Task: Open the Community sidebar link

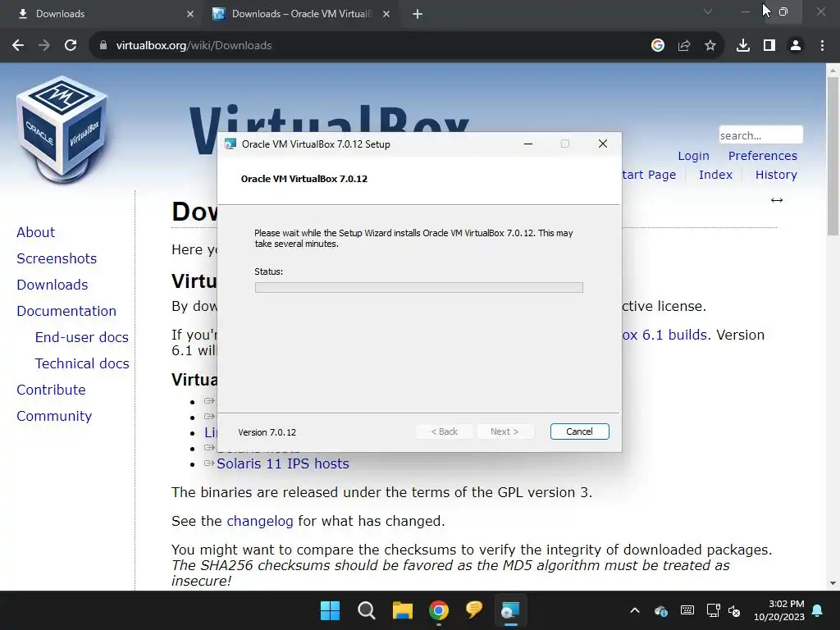Action: click(54, 416)
